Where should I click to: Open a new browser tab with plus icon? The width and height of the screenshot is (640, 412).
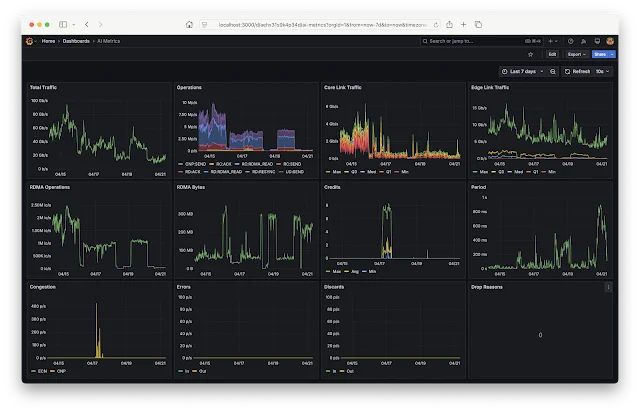point(463,24)
